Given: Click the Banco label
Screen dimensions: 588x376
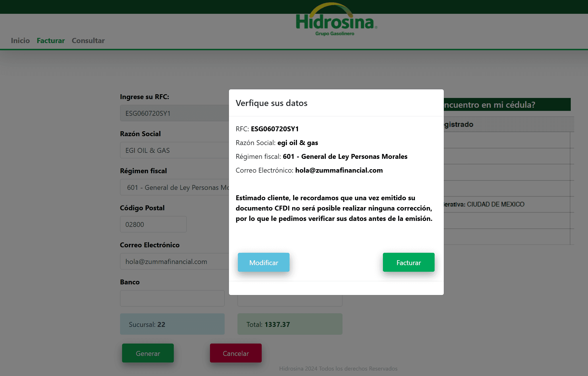Looking at the screenshot, I should [x=130, y=282].
